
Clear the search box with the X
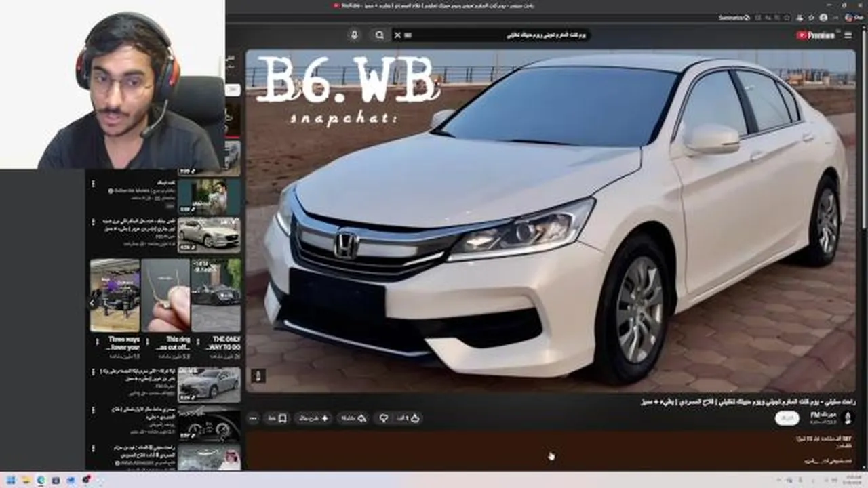coord(398,35)
